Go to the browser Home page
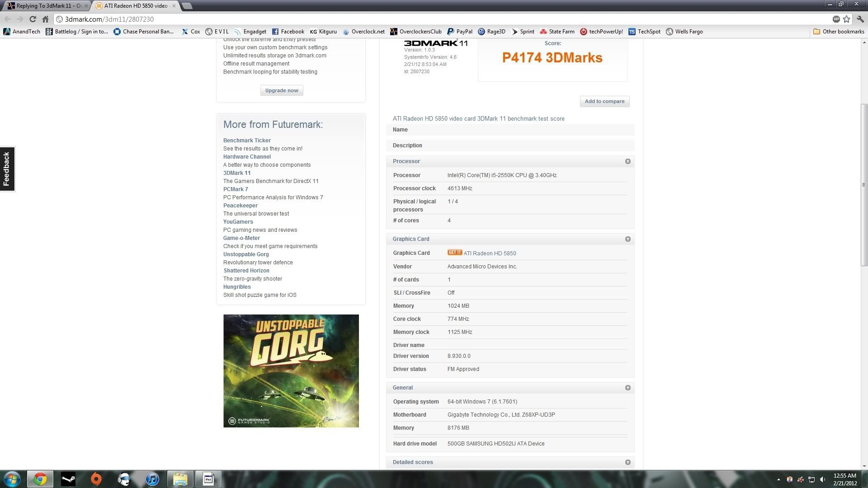Image resolution: width=868 pixels, height=488 pixels. [45, 19]
